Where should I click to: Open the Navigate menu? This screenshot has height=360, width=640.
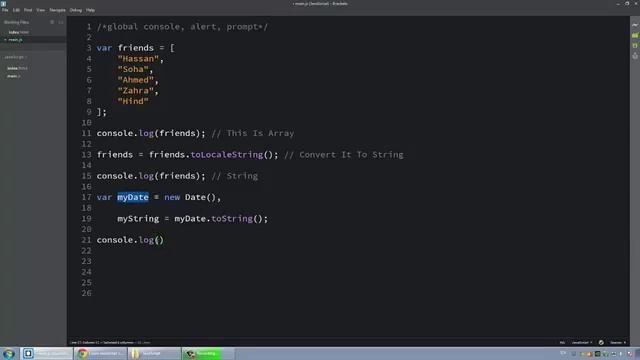click(57, 10)
